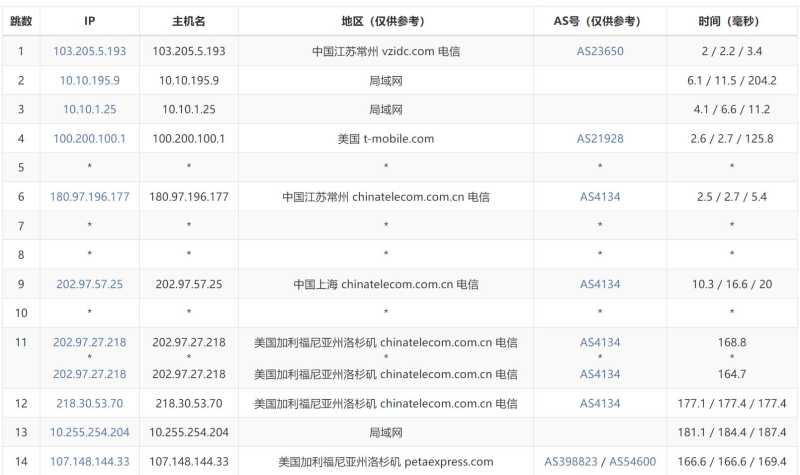
Task: Open the AS23650 link
Action: tap(600, 51)
